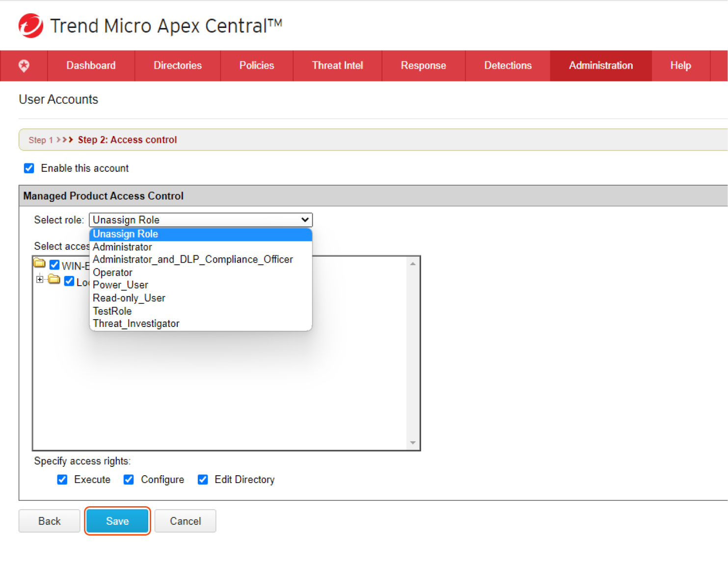
Task: Save the user account settings
Action: [117, 521]
